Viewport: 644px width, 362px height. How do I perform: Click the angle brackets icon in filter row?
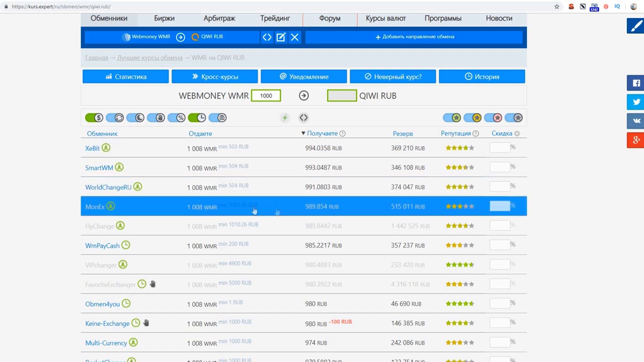pos(303,118)
